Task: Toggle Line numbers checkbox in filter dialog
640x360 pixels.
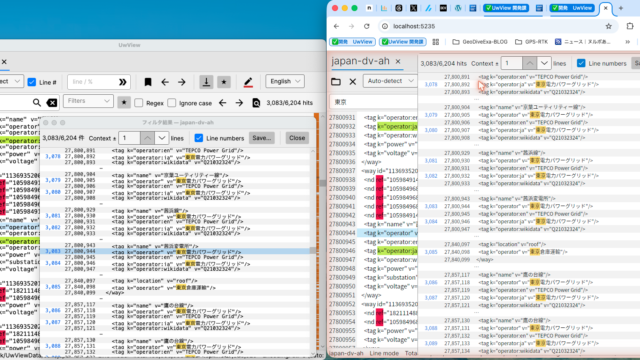Action: [x=199, y=138]
